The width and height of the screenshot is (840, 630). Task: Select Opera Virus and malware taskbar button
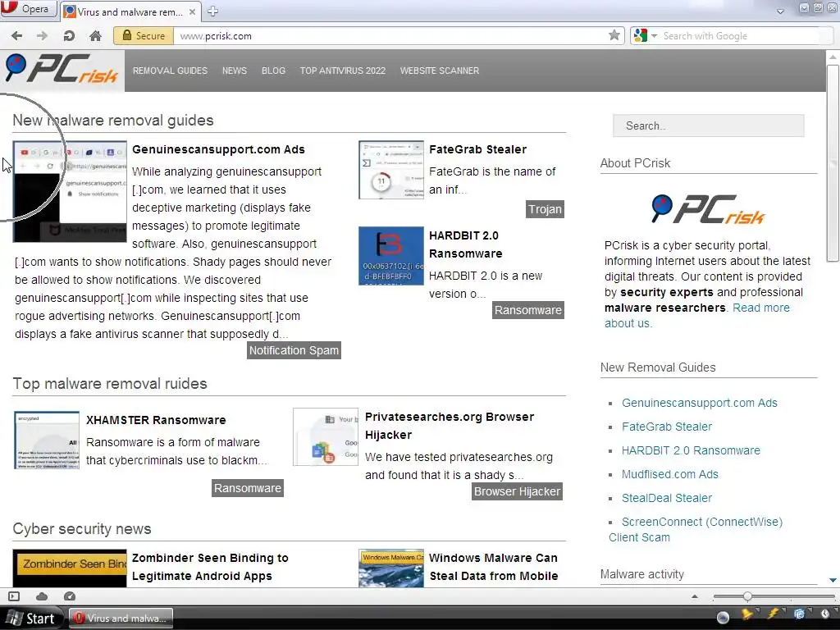123,619
